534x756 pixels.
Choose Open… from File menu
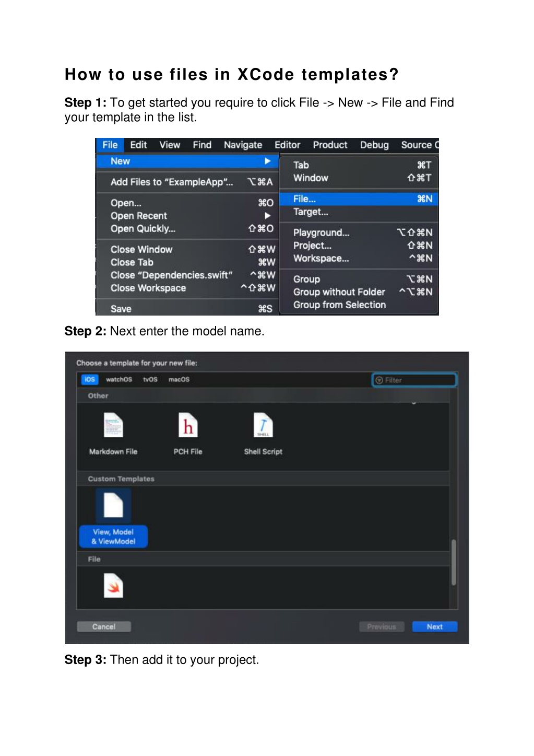click(x=187, y=203)
